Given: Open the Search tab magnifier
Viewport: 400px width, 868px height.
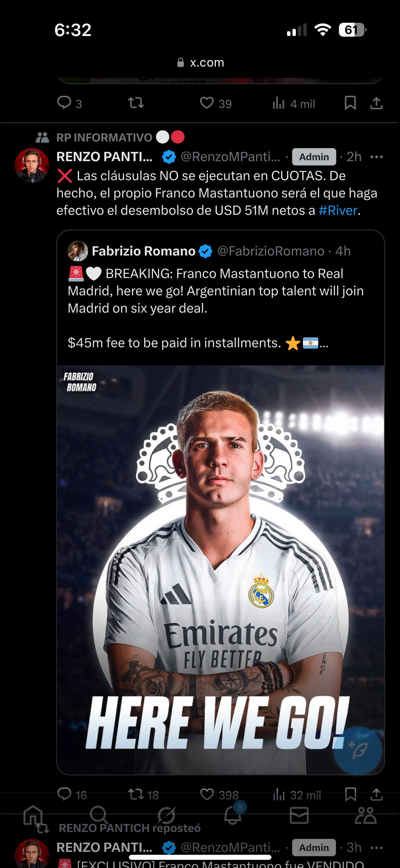Looking at the screenshot, I should 99,815.
